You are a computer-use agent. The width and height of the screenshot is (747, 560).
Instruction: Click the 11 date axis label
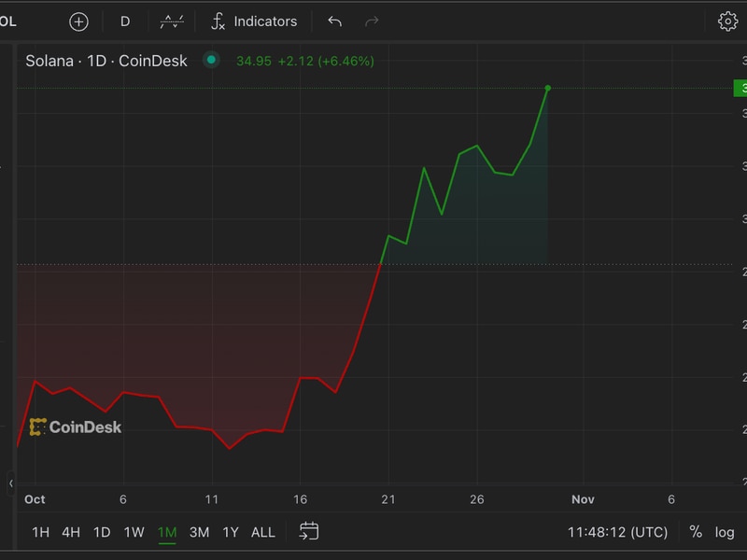(212, 499)
